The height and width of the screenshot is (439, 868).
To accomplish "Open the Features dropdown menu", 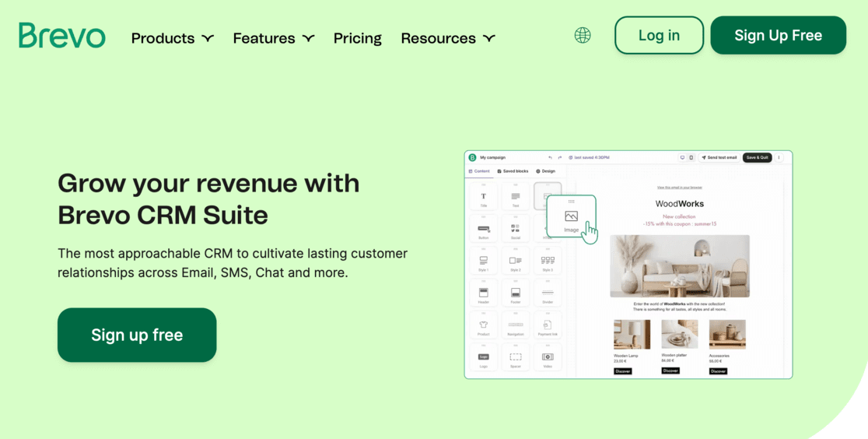I will (273, 38).
